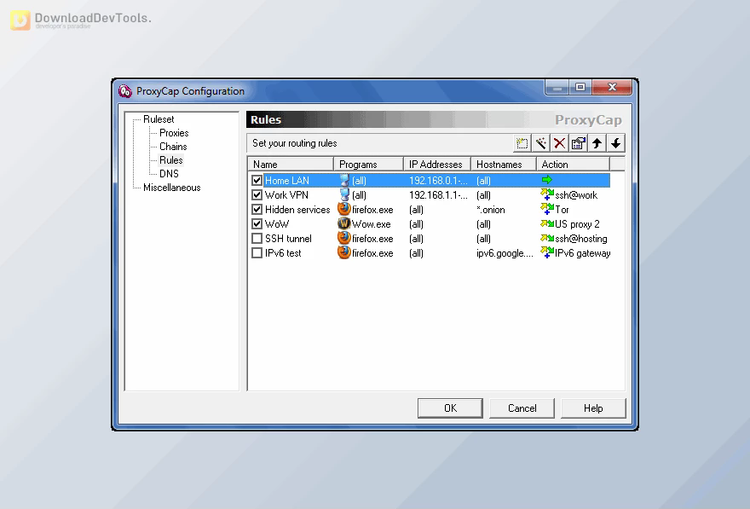Screen dimensions: 750x509
Task: Select the IPv6 test rule name
Action: (x=283, y=253)
